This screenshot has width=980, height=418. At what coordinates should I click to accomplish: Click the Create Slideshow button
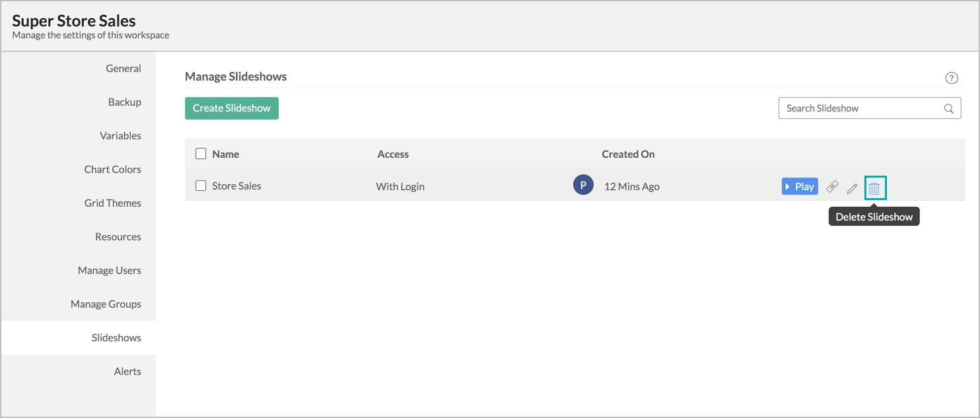click(232, 108)
